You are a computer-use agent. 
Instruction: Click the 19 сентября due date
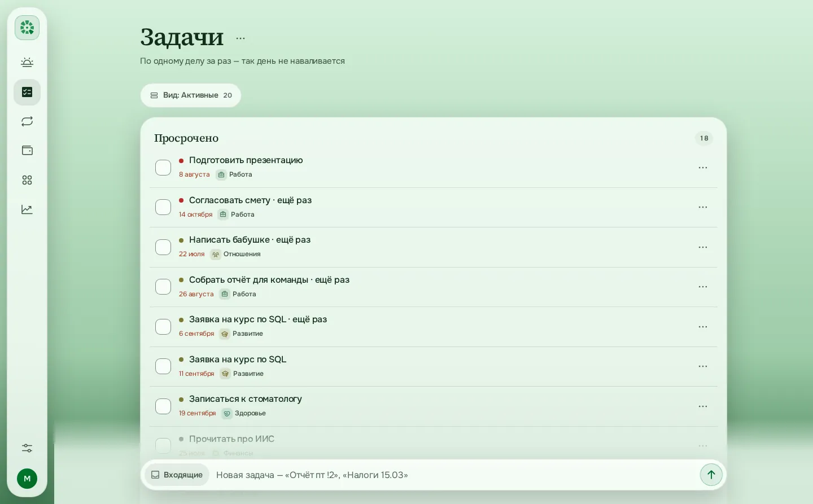[x=197, y=413]
